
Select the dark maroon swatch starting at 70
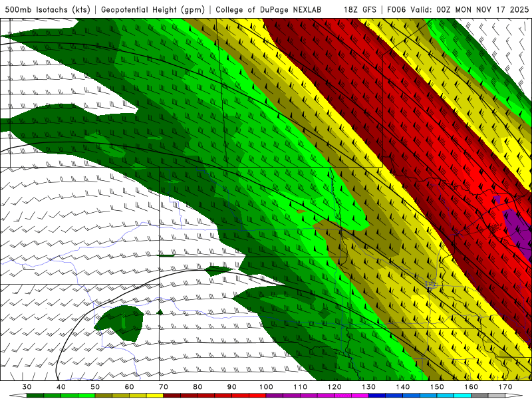click(x=172, y=396)
